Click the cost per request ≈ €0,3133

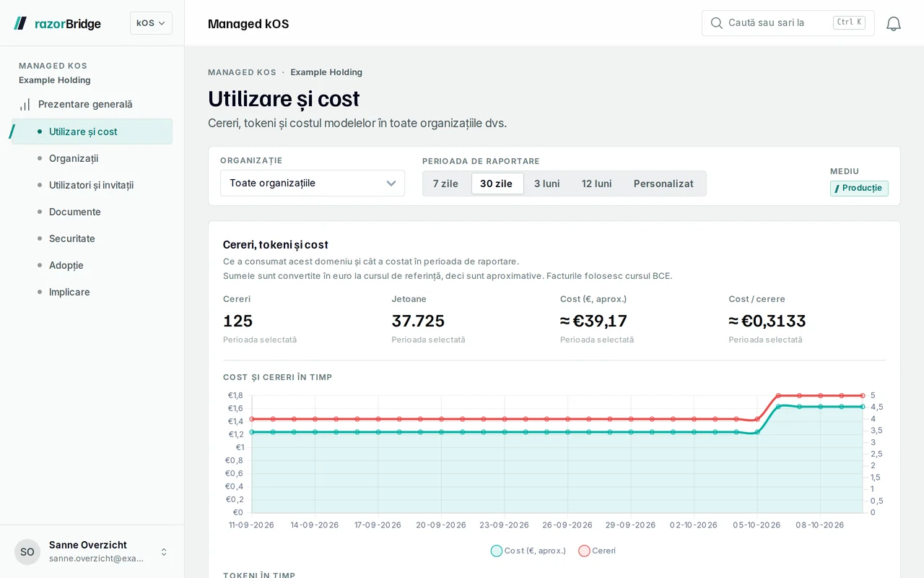point(767,321)
